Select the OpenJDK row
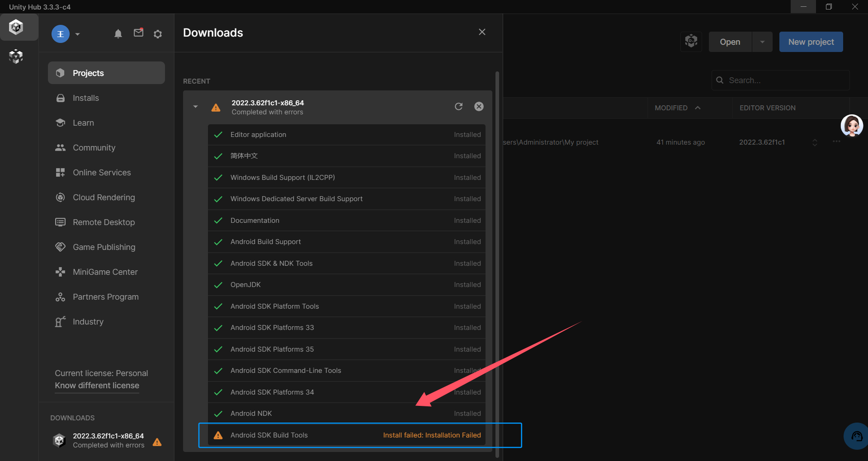Image resolution: width=868 pixels, height=461 pixels. point(346,285)
